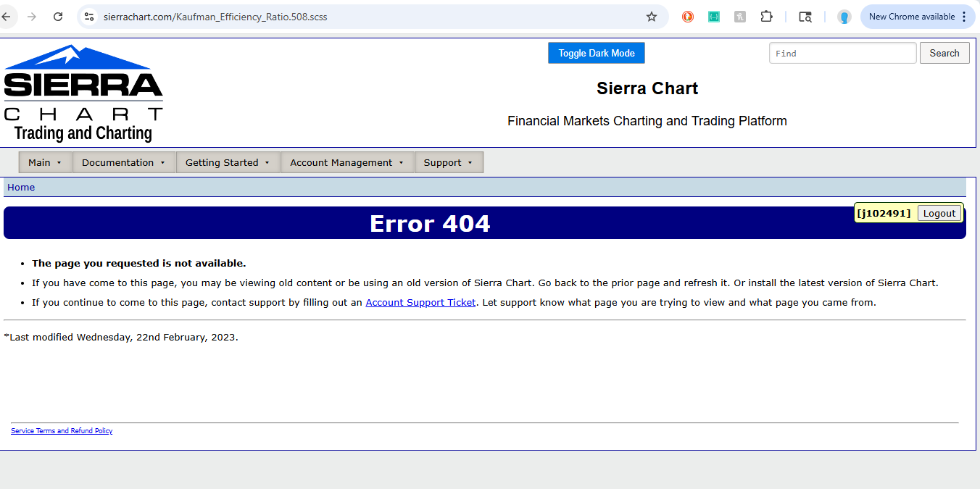Expand the Main menu
The height and width of the screenshot is (489, 980).
(x=46, y=162)
